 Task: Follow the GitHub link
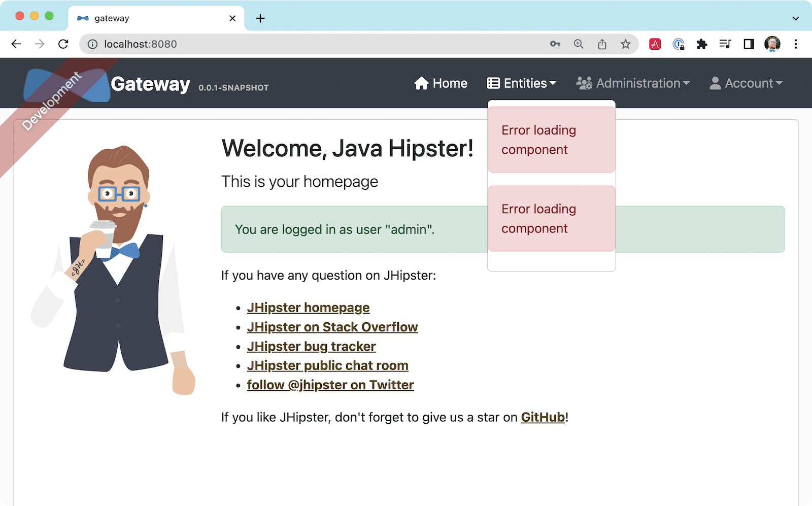click(x=543, y=417)
